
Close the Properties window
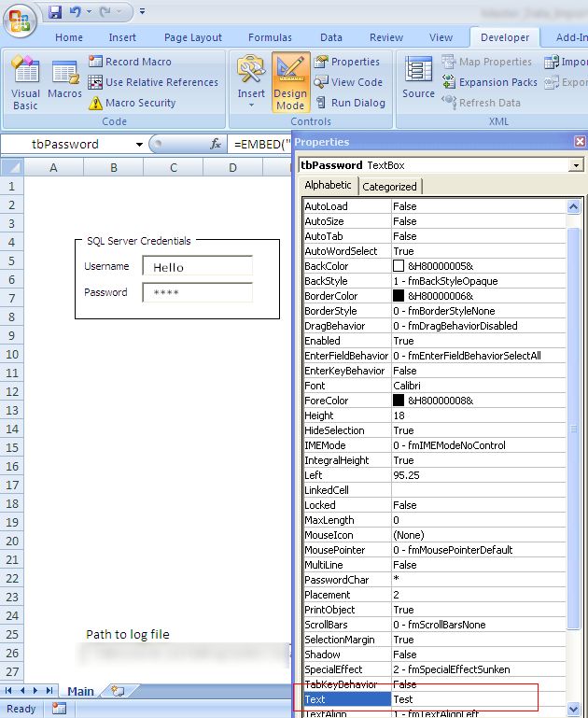pos(580,142)
